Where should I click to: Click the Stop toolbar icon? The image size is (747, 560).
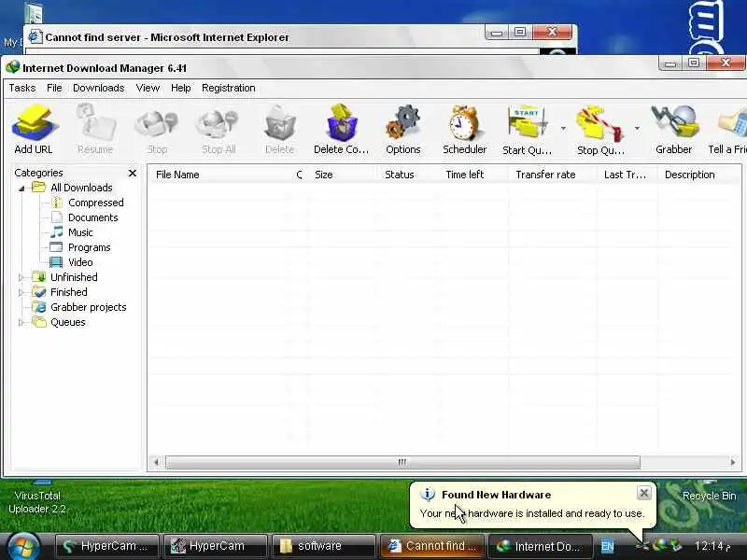[x=157, y=129]
